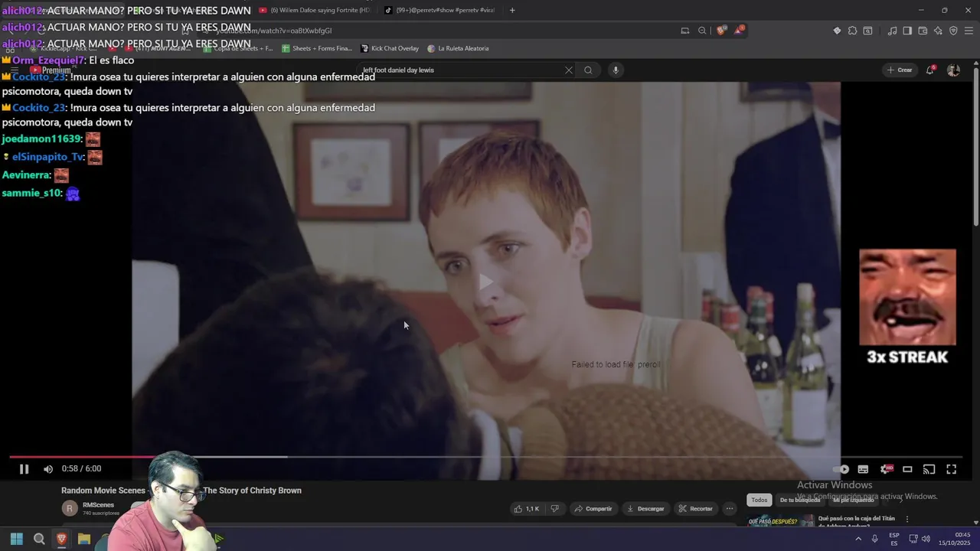Click the page vertical scrollbar
980x551 pixels.
[975, 145]
